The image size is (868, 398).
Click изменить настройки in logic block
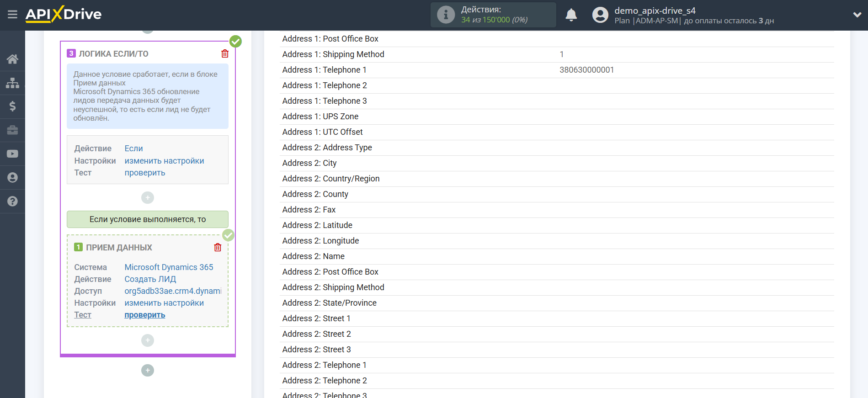pos(164,161)
